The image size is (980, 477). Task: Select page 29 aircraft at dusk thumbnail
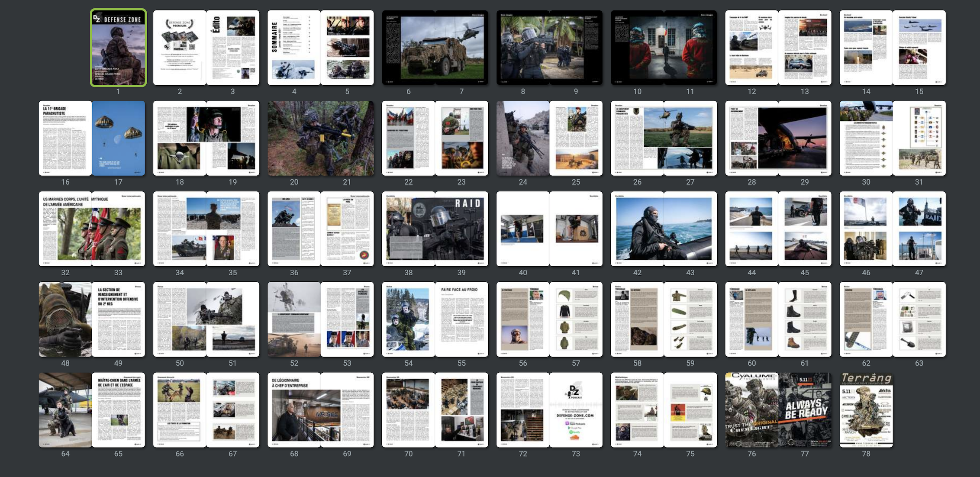804,138
